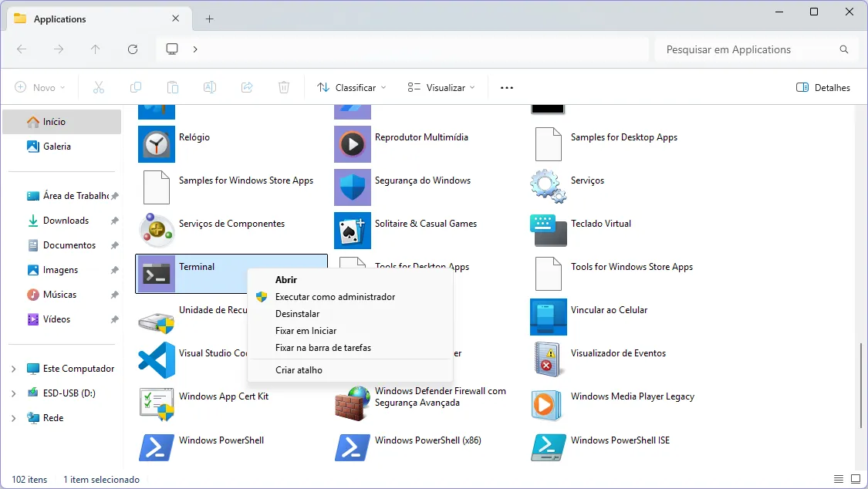The height and width of the screenshot is (489, 868).
Task: Click the Cut scissors toolbar icon
Action: [99, 87]
